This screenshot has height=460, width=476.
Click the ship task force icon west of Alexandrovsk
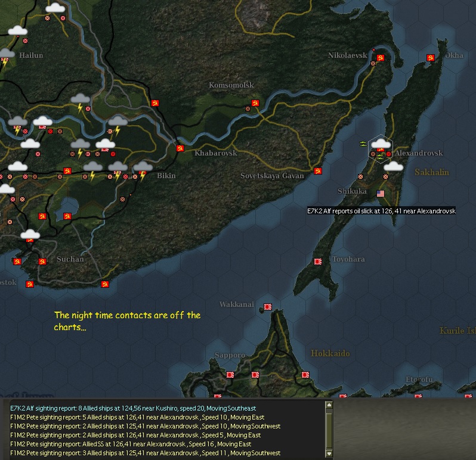pos(363,144)
